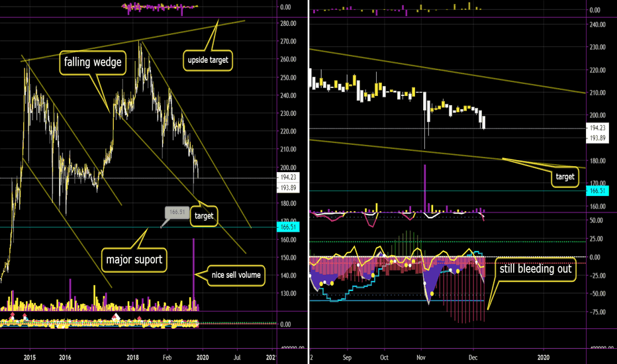Click the right chart 'target' callout
Screen dimensions: 617x364
click(565, 177)
